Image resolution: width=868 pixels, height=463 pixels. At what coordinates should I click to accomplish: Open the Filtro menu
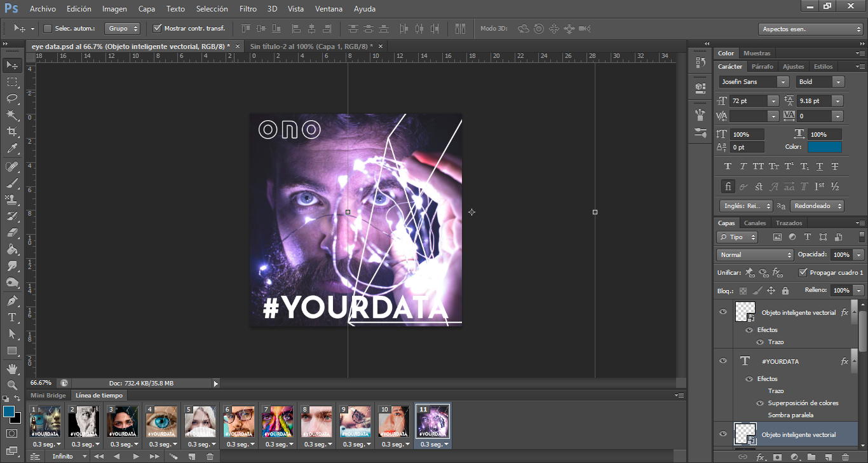(x=248, y=9)
